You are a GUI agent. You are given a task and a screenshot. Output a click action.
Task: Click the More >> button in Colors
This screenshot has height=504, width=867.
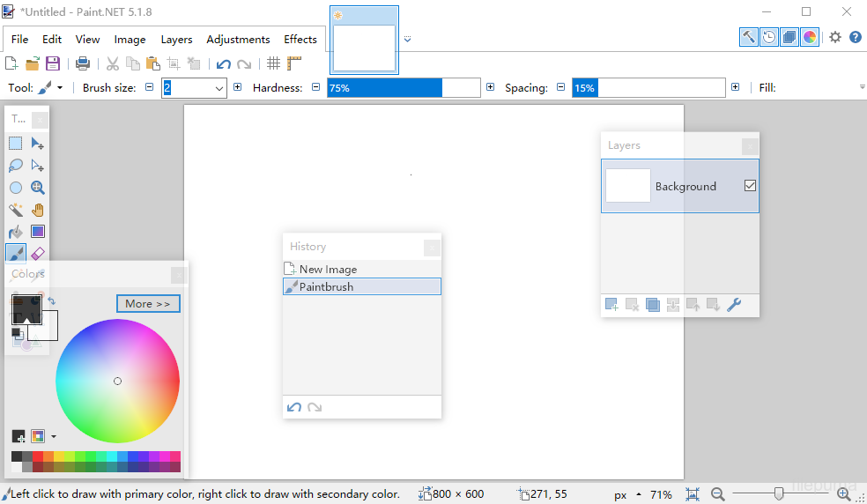(x=148, y=304)
